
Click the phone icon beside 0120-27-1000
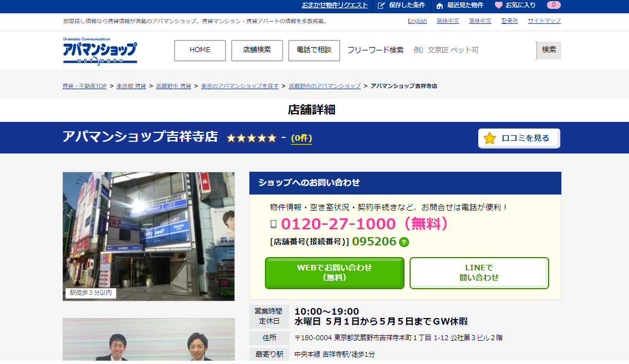(274, 224)
